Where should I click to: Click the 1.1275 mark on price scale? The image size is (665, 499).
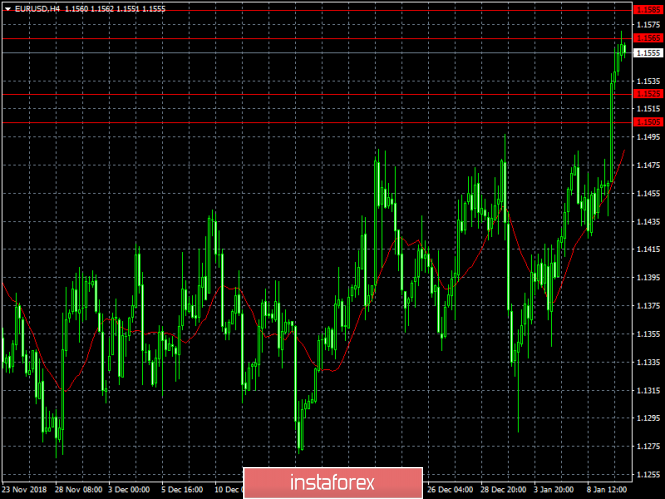tap(648, 447)
